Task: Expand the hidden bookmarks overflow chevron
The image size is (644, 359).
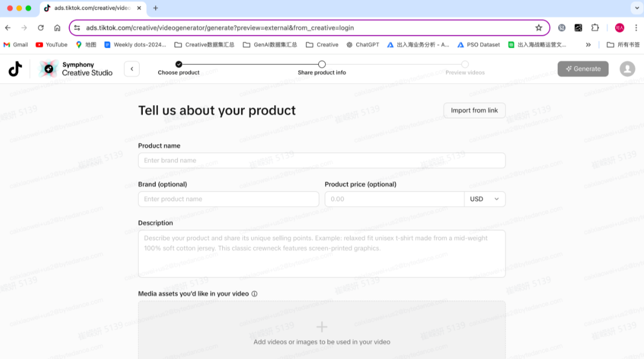Action: [x=588, y=45]
